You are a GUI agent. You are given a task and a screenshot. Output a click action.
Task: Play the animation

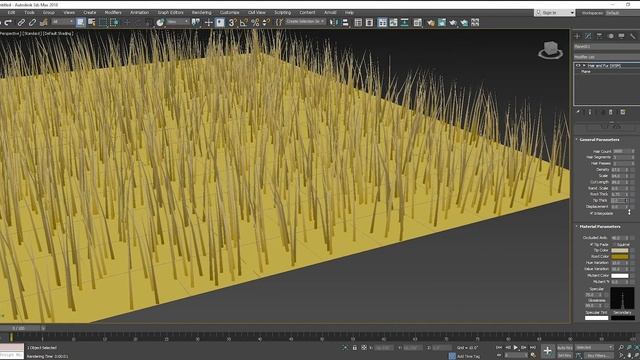coord(516,347)
